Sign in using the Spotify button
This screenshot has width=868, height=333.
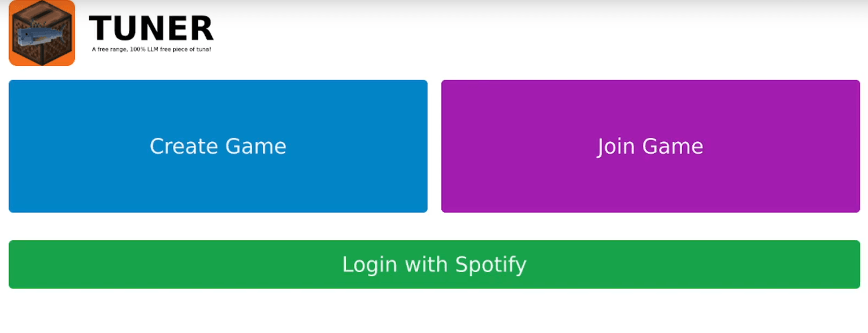click(434, 264)
